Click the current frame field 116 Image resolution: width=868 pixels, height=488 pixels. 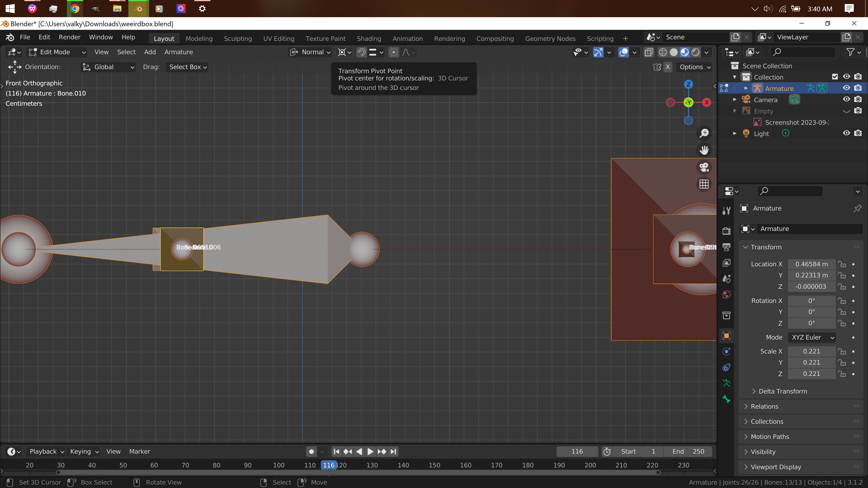(x=577, y=452)
